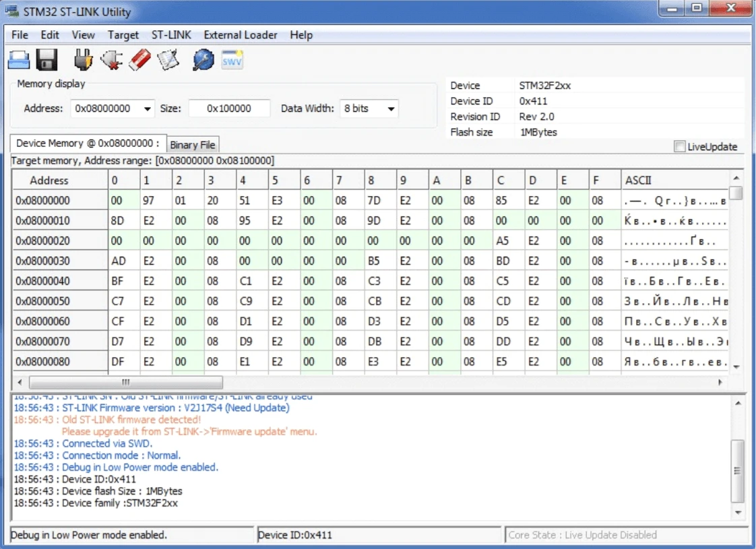756x549 pixels.
Task: Click the log pane vertical scrollbar thumb
Action: pyautogui.click(x=737, y=470)
